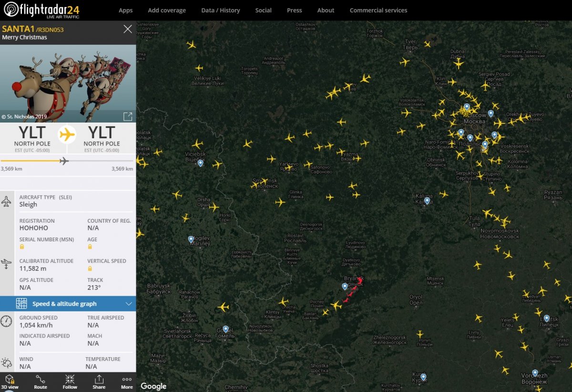Show the flight Route
The image size is (572, 392).
coord(41,382)
